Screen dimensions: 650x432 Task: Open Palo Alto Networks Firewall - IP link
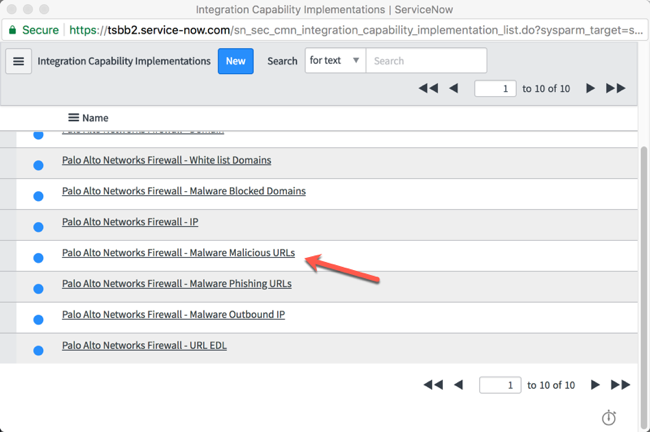pos(130,222)
